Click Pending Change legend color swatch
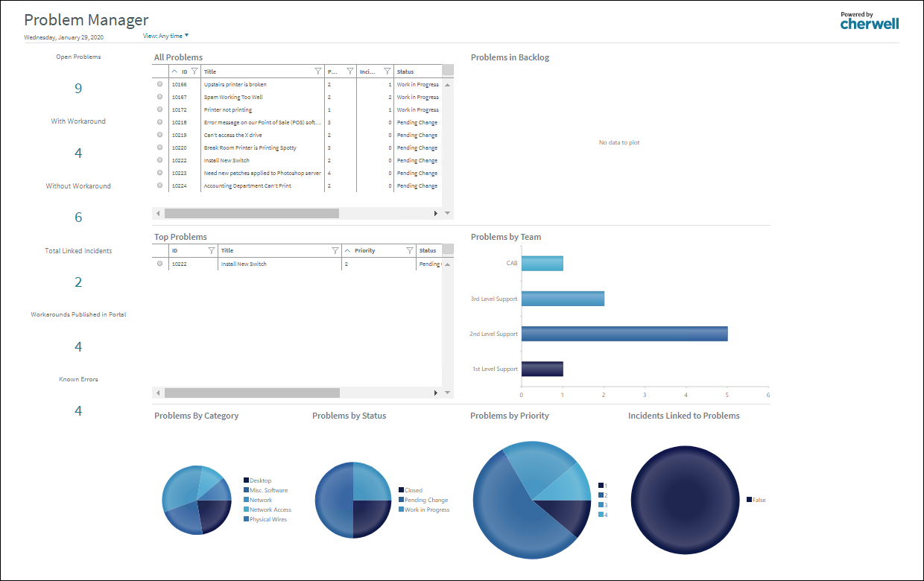 (401, 500)
